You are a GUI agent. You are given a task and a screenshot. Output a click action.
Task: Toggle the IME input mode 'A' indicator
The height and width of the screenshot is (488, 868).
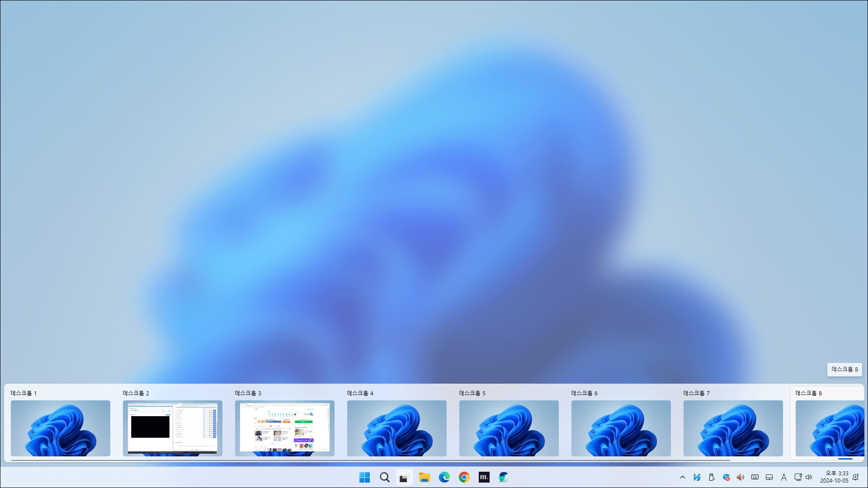pyautogui.click(x=784, y=477)
